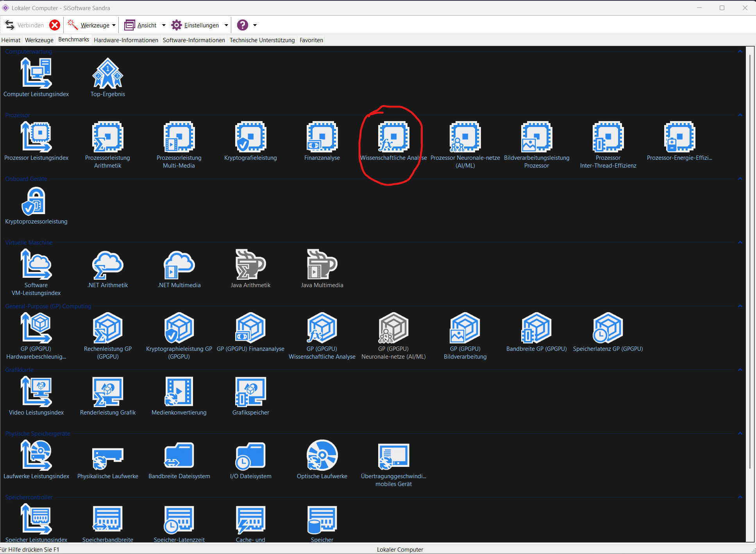Select the Top-Ergebnis ranking icon

click(108, 73)
